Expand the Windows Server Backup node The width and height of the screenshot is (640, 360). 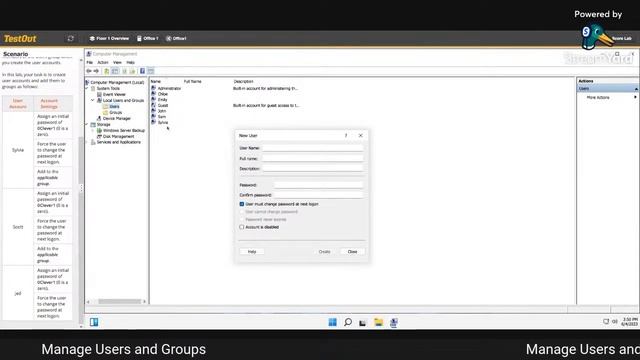[x=93, y=130]
